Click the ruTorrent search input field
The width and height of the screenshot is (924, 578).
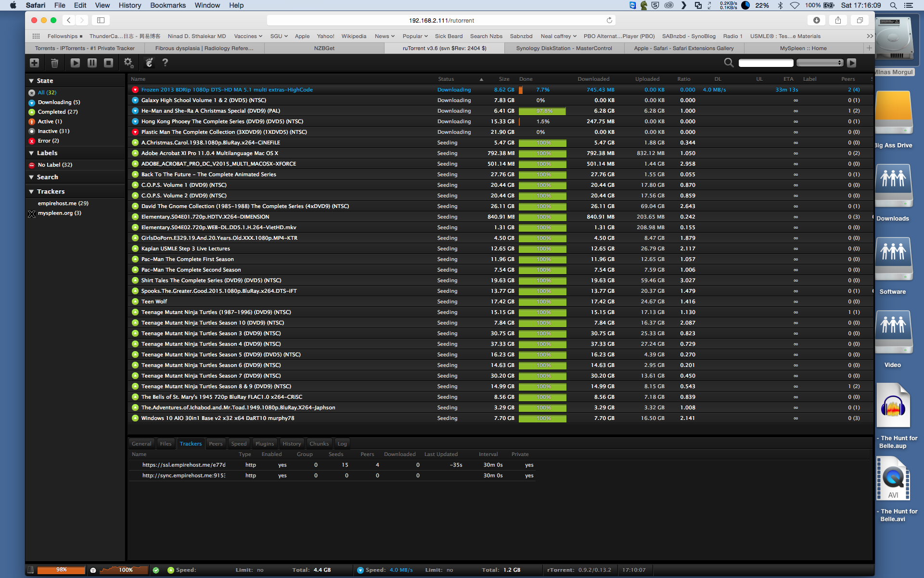[x=766, y=63]
